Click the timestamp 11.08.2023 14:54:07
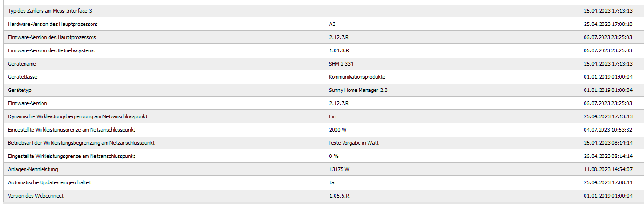This screenshot has width=644, height=207. [x=608, y=169]
